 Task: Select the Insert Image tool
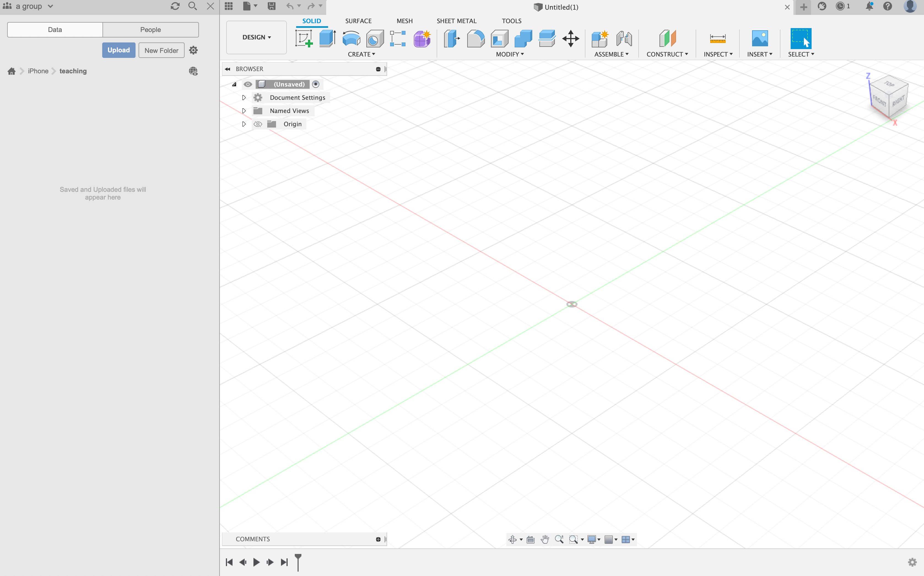tap(760, 39)
